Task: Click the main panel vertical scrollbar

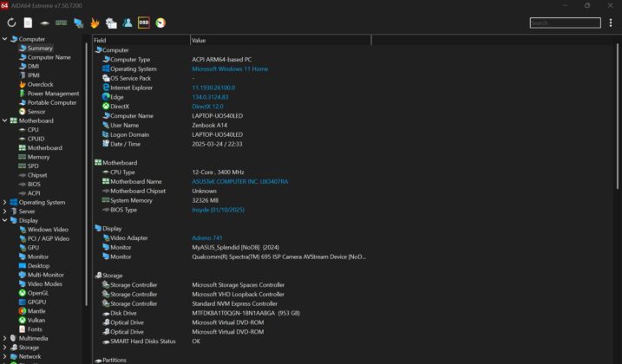Action: pos(618,117)
